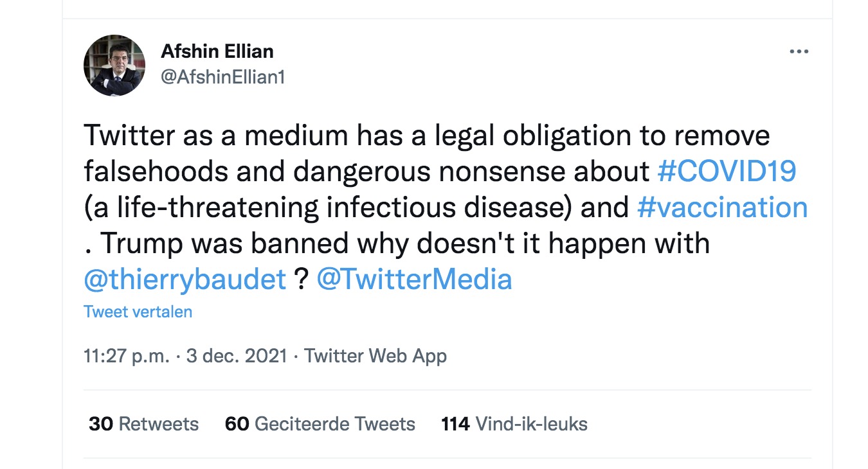
Task: Visit the @thierrybaudet mention
Action: [185, 279]
